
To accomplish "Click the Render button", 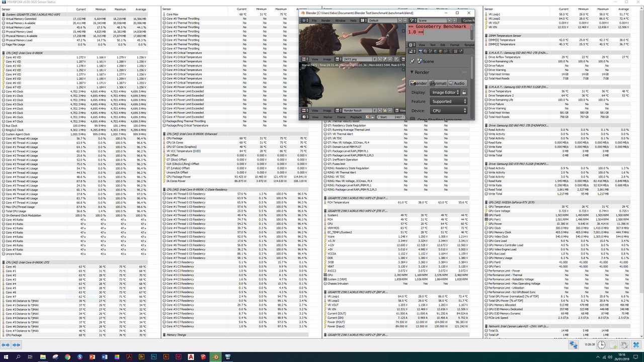I will coord(418,83).
